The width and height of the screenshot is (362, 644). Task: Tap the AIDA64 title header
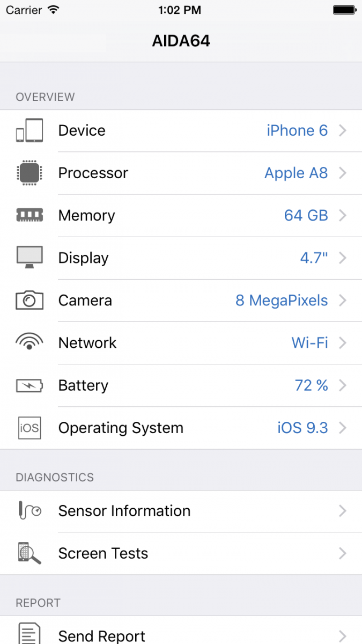(x=181, y=41)
